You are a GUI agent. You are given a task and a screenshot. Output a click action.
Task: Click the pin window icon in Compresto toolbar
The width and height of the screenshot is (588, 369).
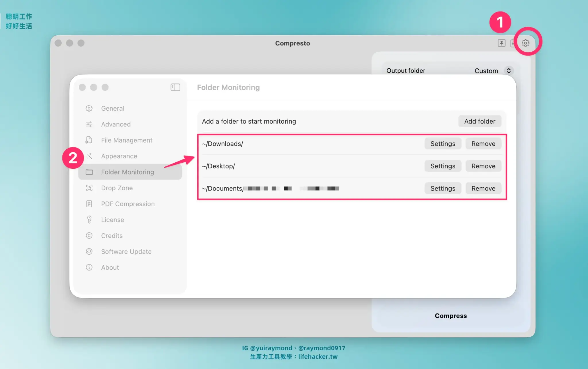[501, 43]
